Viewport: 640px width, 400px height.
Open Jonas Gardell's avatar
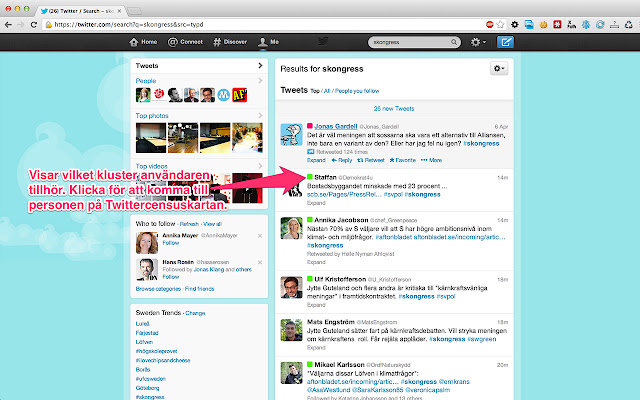[291, 134]
